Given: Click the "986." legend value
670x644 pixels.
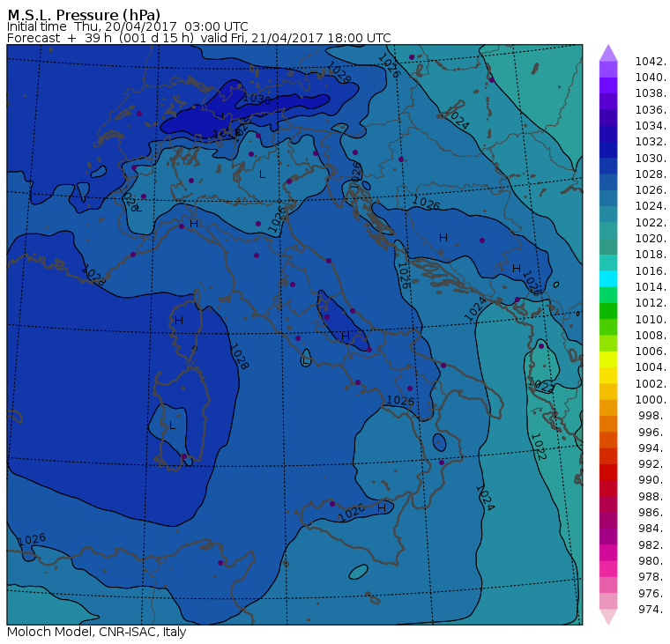Looking at the screenshot, I should 652,513.
